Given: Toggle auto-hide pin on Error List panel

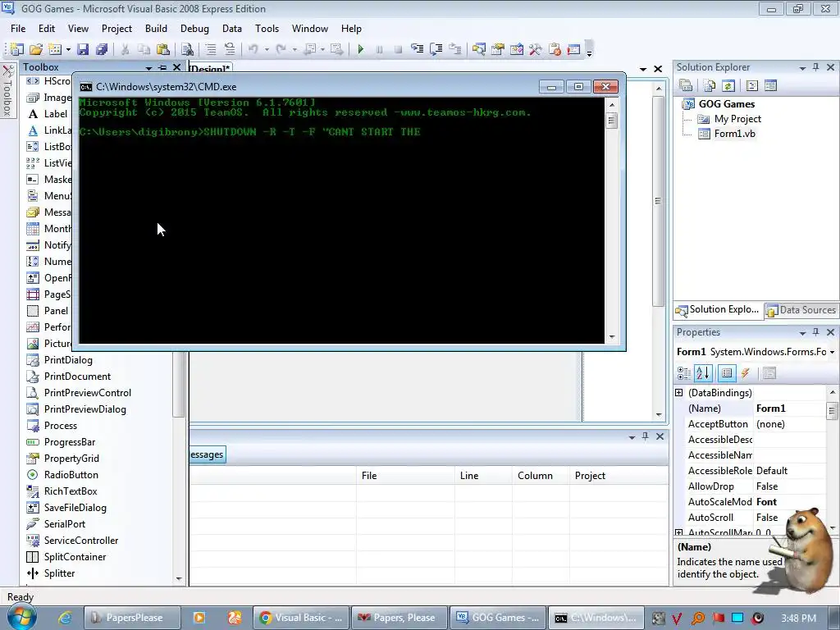Looking at the screenshot, I should pos(646,436).
